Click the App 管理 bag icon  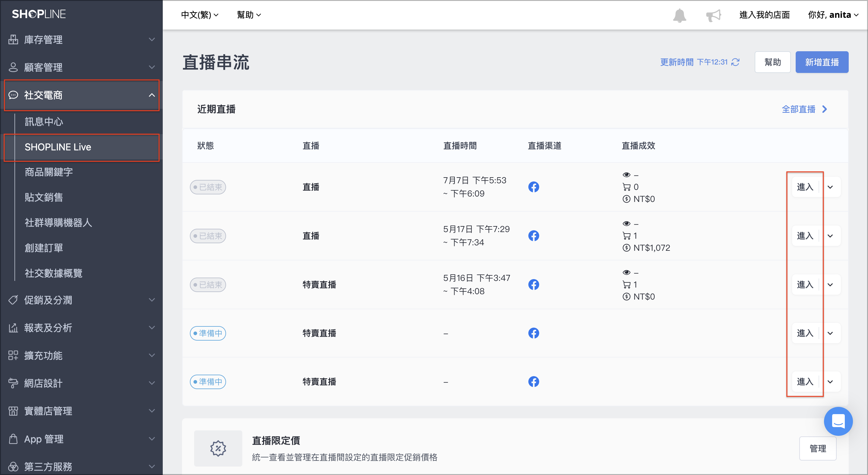13,439
